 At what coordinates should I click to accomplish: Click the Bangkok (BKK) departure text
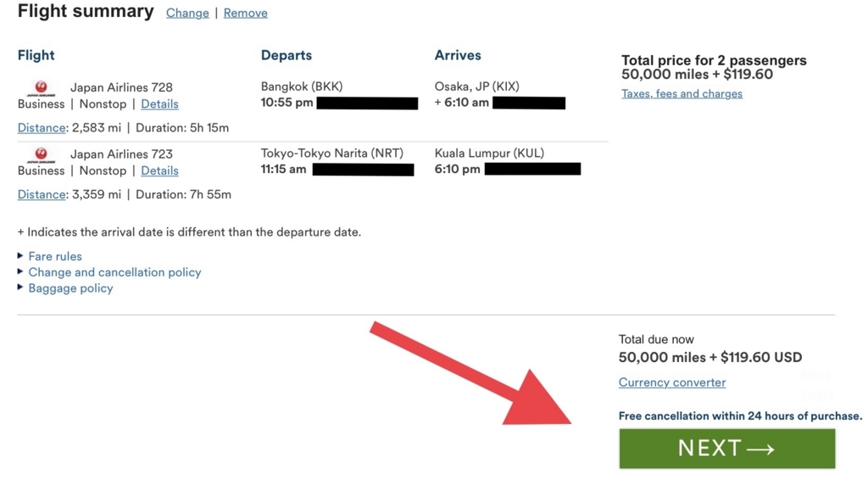click(302, 86)
